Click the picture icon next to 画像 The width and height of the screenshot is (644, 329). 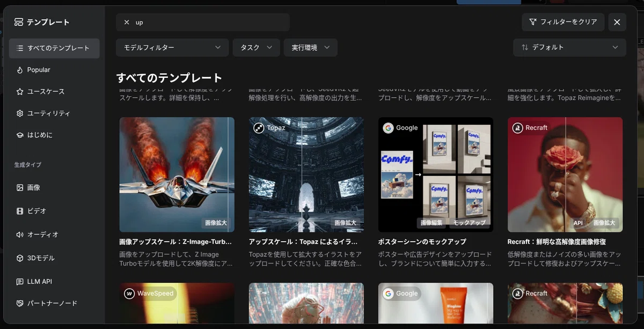click(x=20, y=187)
